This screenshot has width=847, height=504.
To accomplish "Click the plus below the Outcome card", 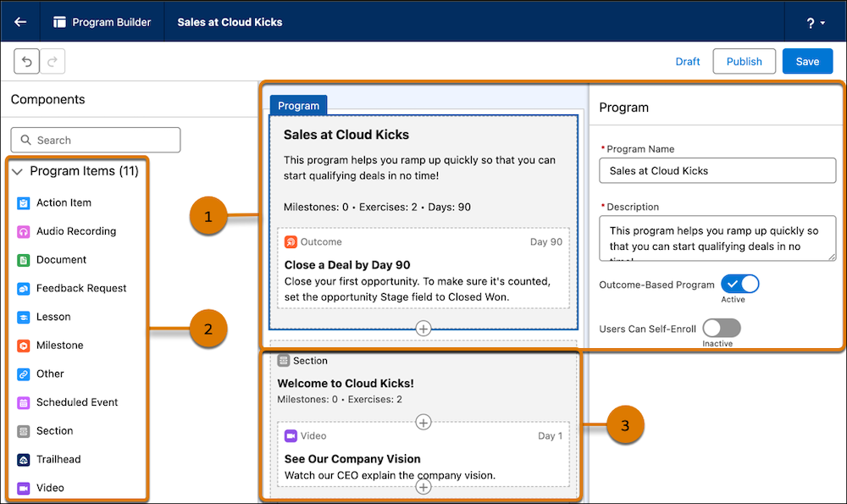I will coord(423,329).
